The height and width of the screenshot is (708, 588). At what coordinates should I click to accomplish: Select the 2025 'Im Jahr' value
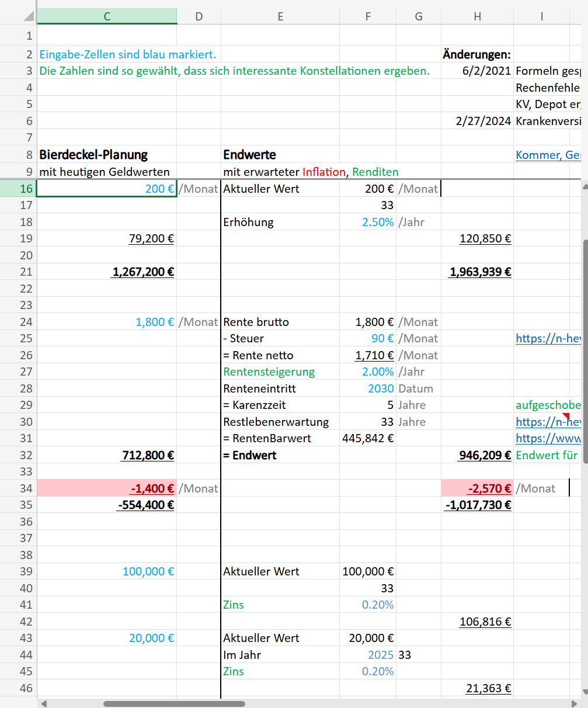(x=368, y=655)
